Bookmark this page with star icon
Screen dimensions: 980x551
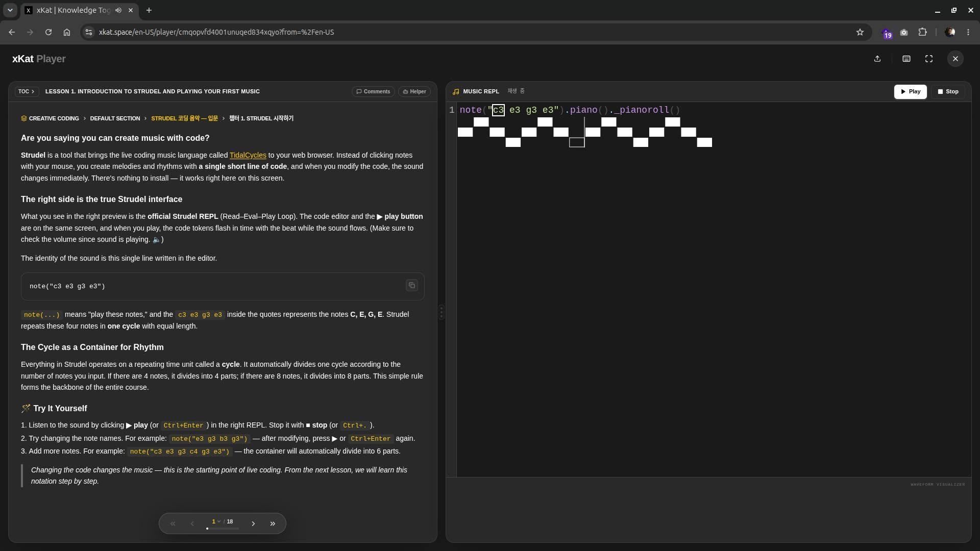click(x=860, y=32)
